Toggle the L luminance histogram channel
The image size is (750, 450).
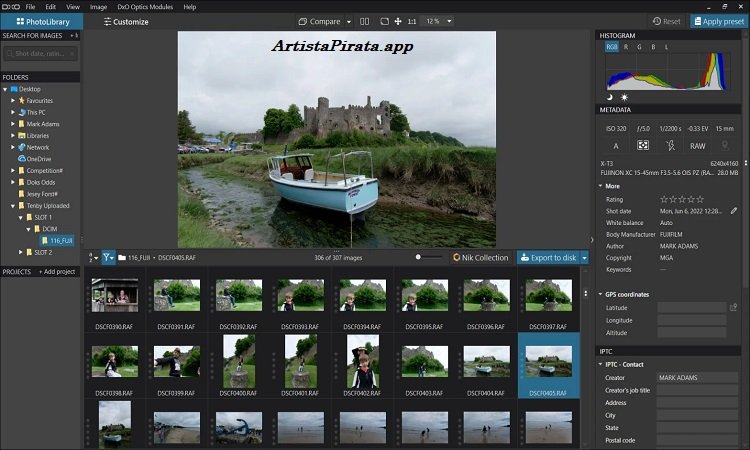pos(666,46)
